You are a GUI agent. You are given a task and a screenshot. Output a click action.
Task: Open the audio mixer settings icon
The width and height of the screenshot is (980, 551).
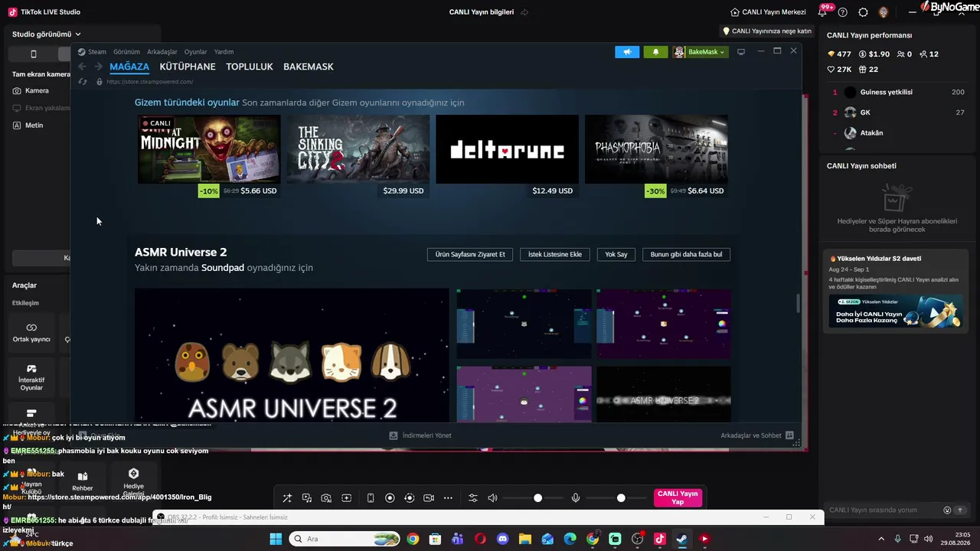click(x=472, y=498)
